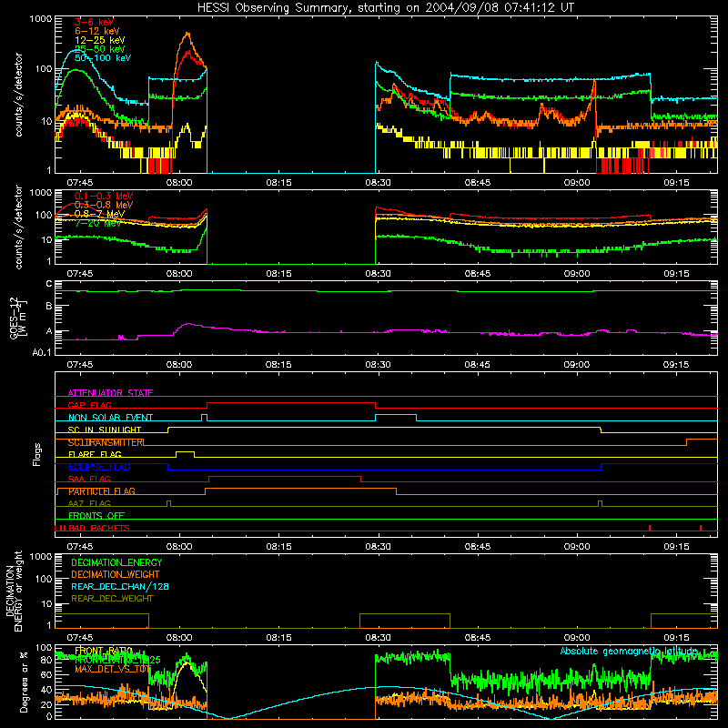
Task: Select the SC_IN_SUNLIGHT flag label
Action: 105,430
